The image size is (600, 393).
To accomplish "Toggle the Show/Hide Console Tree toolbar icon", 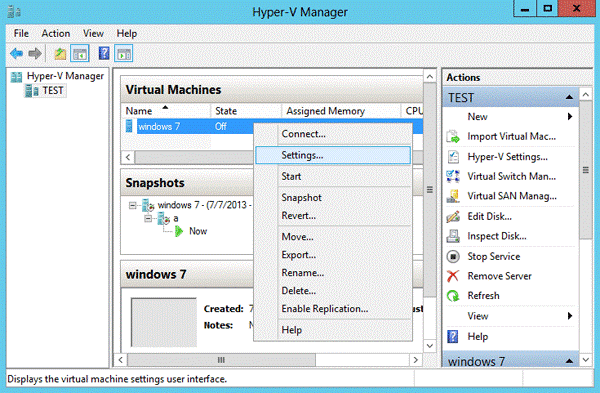I will coord(80,54).
